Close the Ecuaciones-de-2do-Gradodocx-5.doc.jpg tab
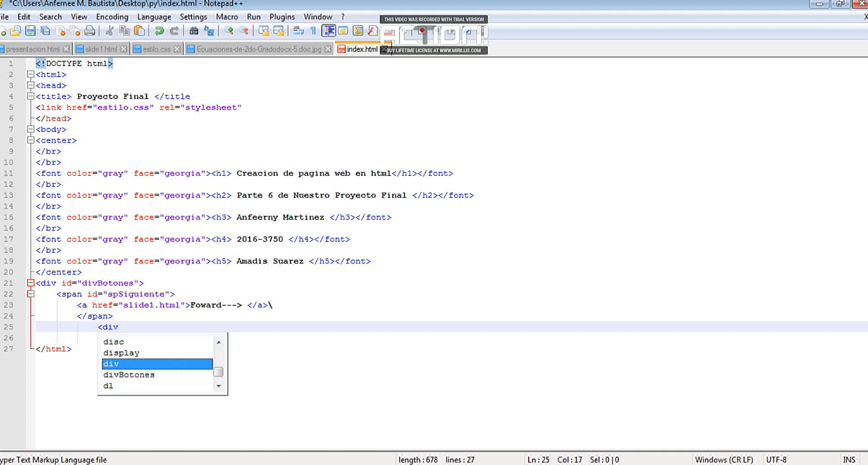Viewport: 868px width, 465px height. click(x=328, y=49)
